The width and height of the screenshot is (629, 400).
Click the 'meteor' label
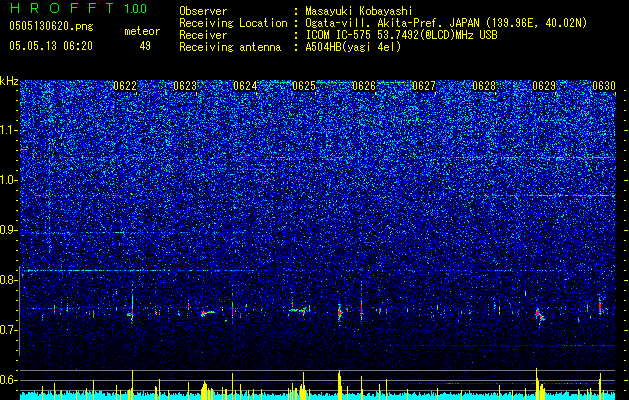(142, 31)
